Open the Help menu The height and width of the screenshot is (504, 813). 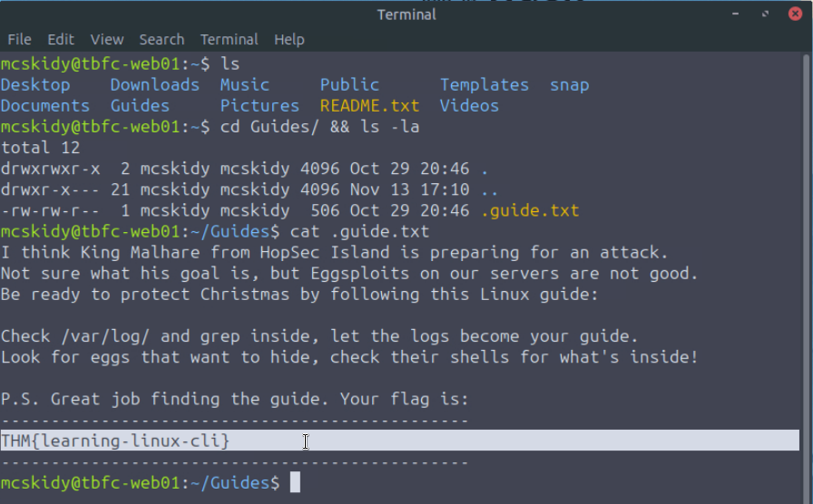(289, 40)
